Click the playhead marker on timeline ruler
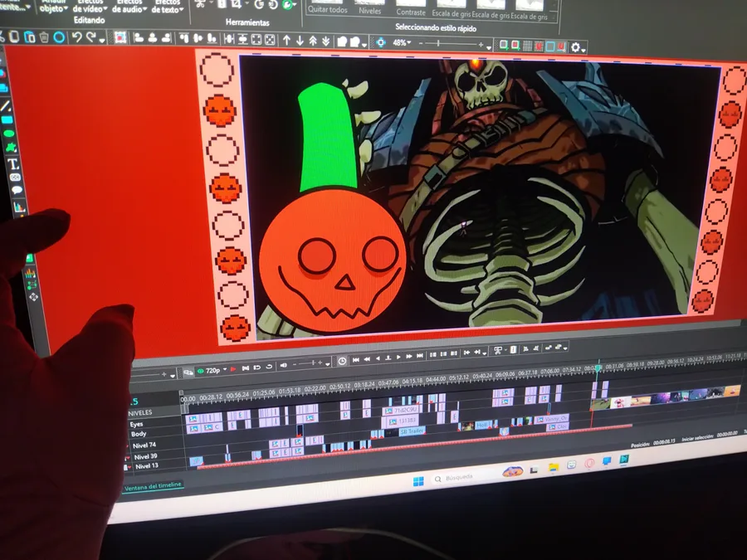Viewport: 747px width, 560px height. (x=598, y=368)
